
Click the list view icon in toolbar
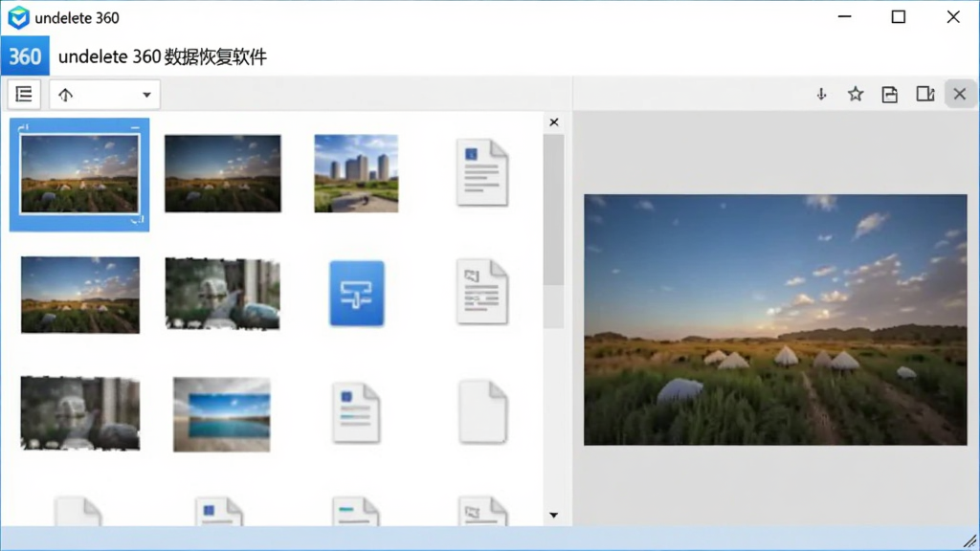point(24,95)
